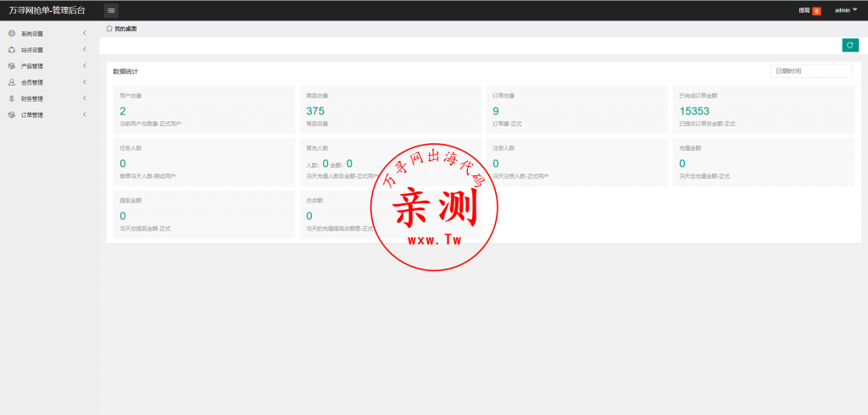Expand the 系统设置 chevron

pyautogui.click(x=85, y=33)
